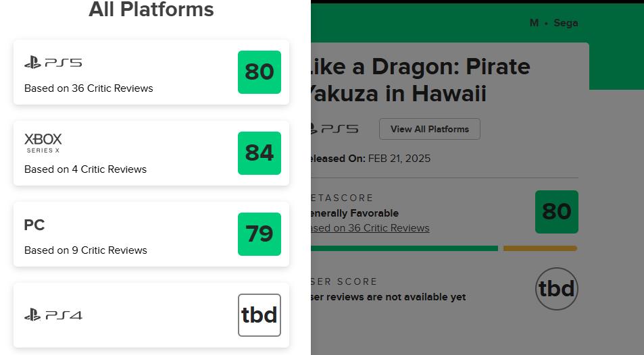The image size is (644, 355).
Task: Click the Xbox Series X logo
Action: [x=43, y=142]
